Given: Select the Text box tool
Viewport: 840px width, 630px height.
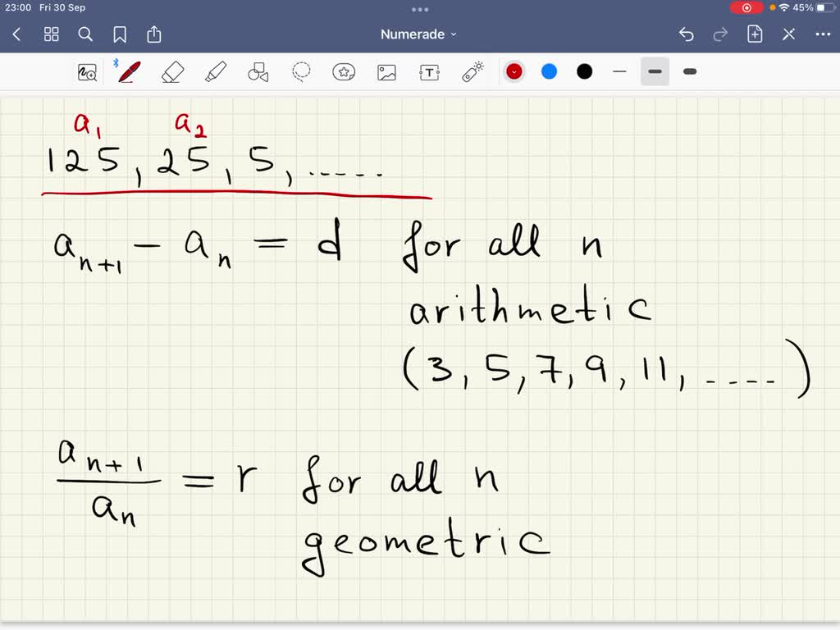Looking at the screenshot, I should click(429, 72).
